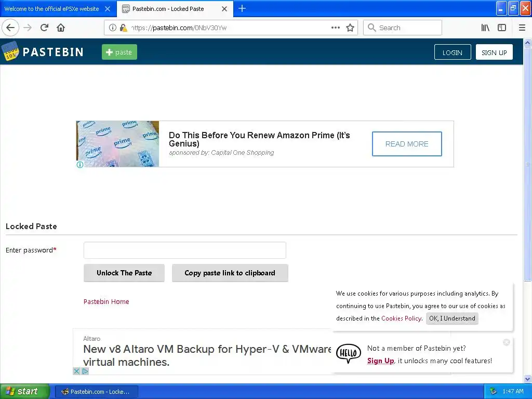This screenshot has width=532, height=399.
Task: Click the Amazon Prime ad headline
Action: pyautogui.click(x=259, y=139)
